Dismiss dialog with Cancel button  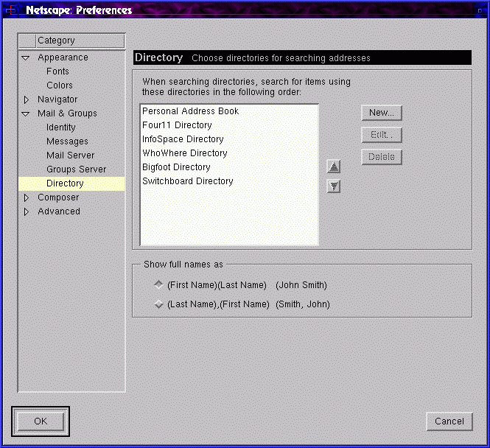point(449,421)
